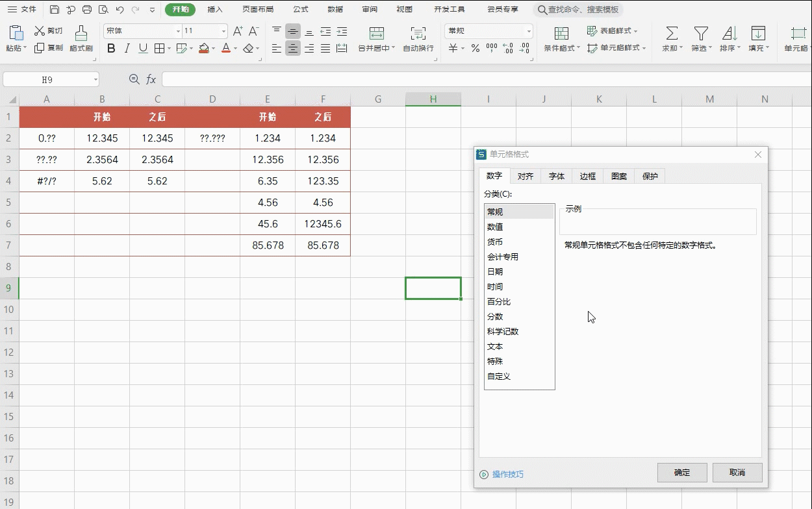Click the percent style icon
This screenshot has width=812, height=509.
[x=476, y=47]
